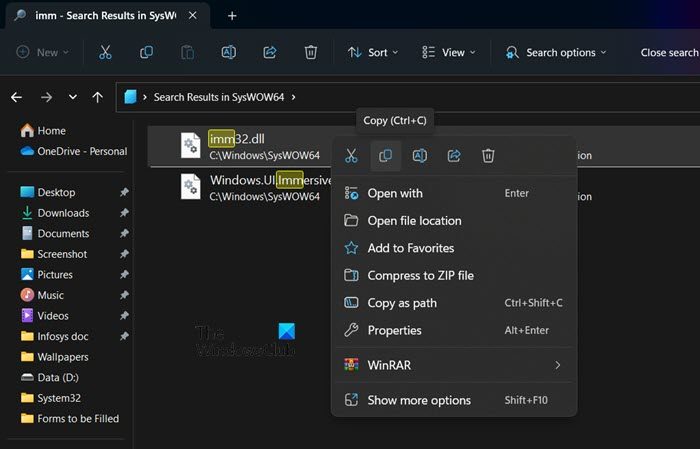Close the imm search results tab

pos(192,16)
